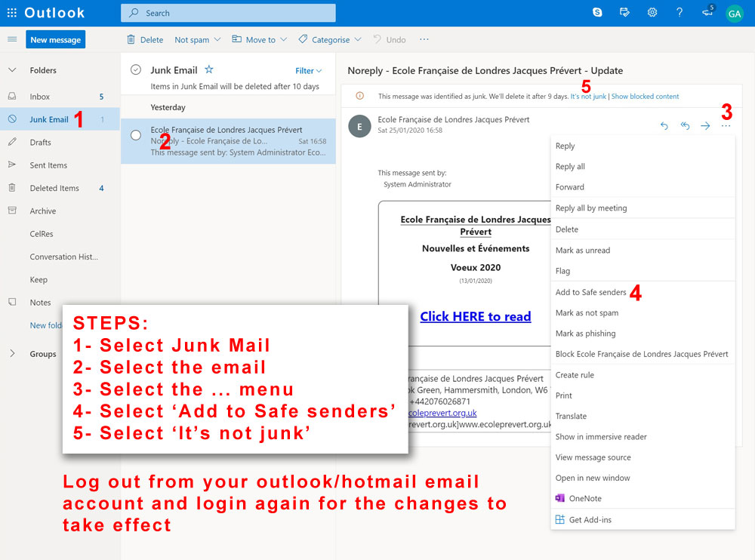755x560 pixels.
Task: Open the Drafts folder
Action: [60, 142]
